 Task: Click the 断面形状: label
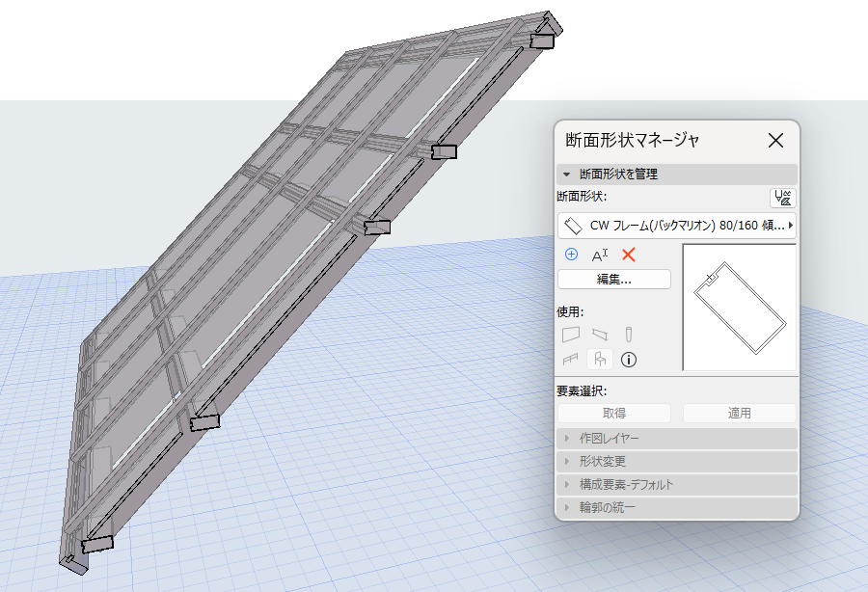pyautogui.click(x=582, y=197)
